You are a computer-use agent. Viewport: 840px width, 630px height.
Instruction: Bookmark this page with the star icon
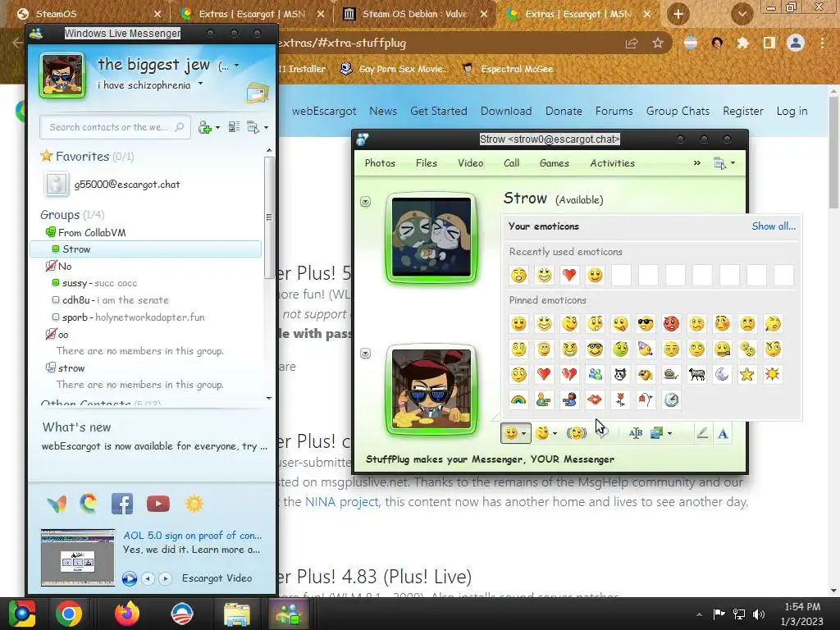tap(658, 43)
